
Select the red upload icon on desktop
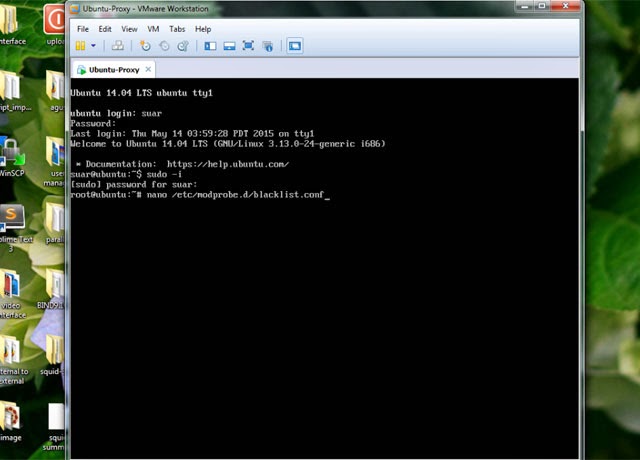[54, 24]
